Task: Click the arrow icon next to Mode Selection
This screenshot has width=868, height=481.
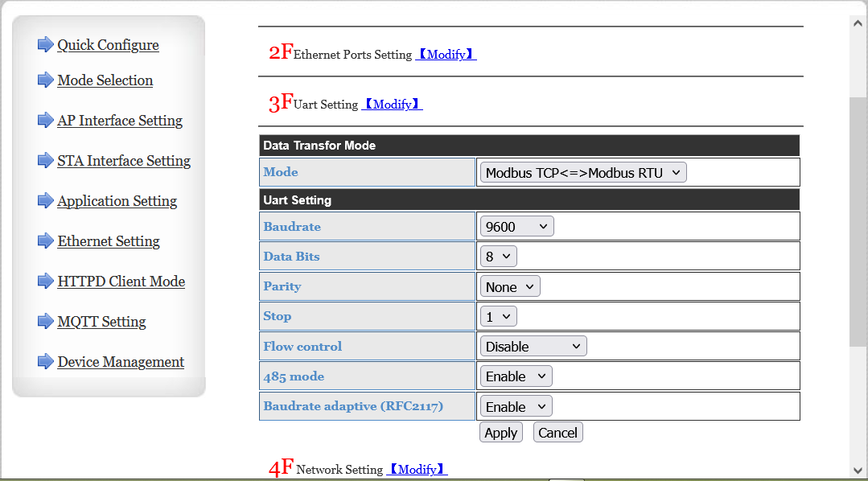Action: [45, 80]
